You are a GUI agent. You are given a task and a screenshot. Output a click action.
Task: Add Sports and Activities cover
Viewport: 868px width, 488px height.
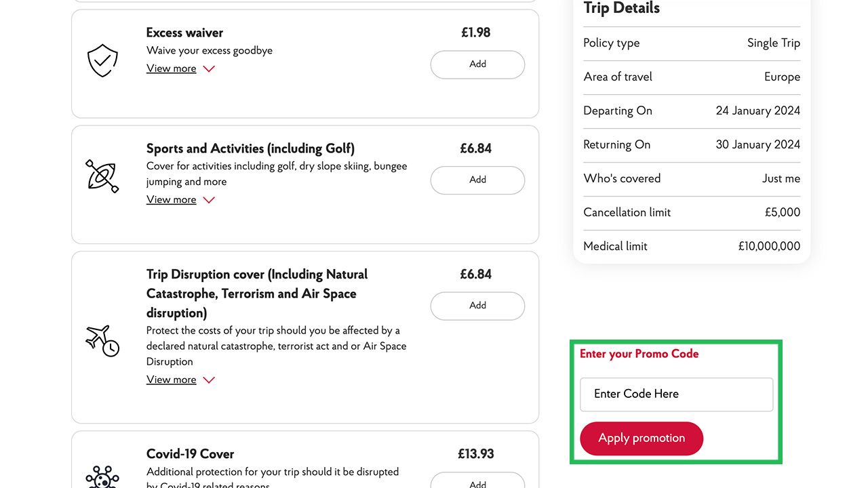[x=477, y=180]
